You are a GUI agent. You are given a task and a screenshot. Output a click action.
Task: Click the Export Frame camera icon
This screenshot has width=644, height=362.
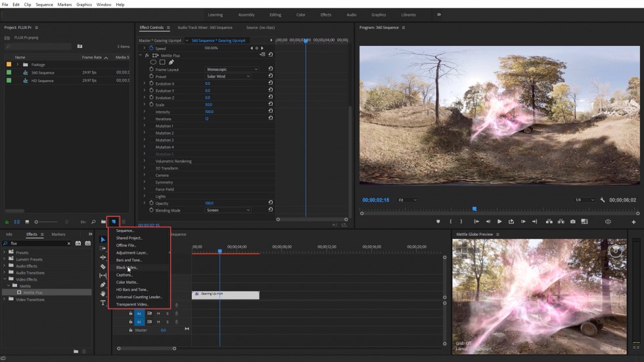[573, 221]
